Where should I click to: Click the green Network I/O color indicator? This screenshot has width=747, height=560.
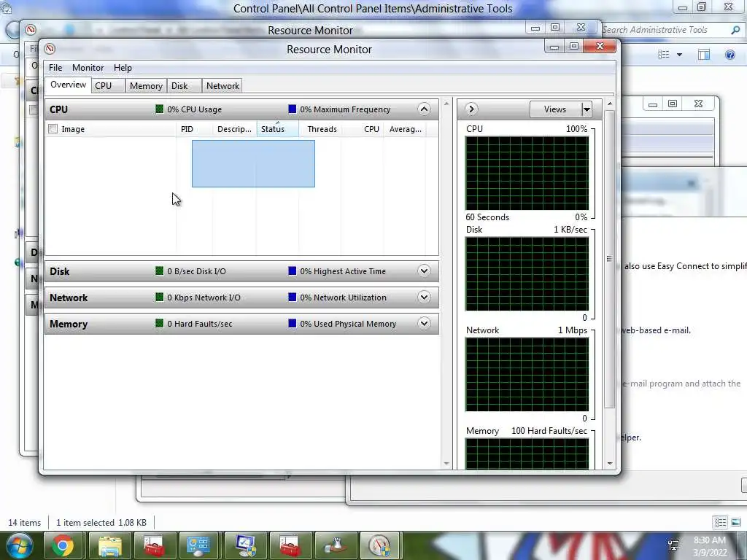160,297
